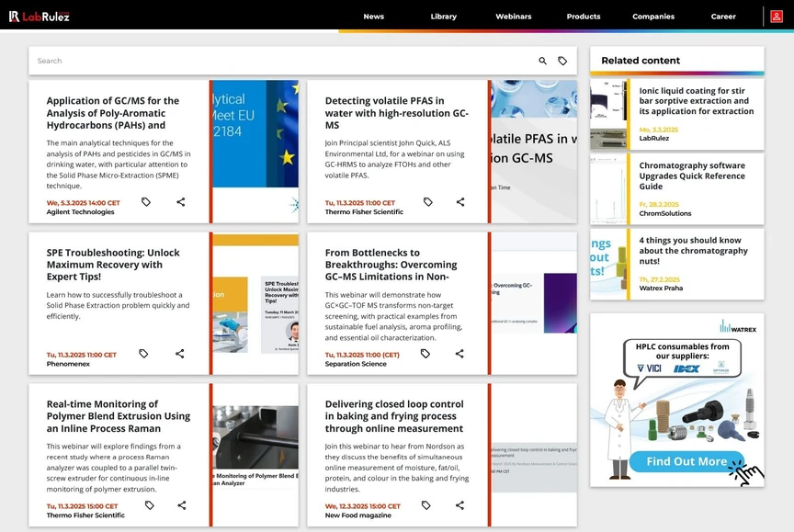Screen dimensions: 794x532
Task: Click tag icon on closed loop control card
Action: [x=425, y=505]
